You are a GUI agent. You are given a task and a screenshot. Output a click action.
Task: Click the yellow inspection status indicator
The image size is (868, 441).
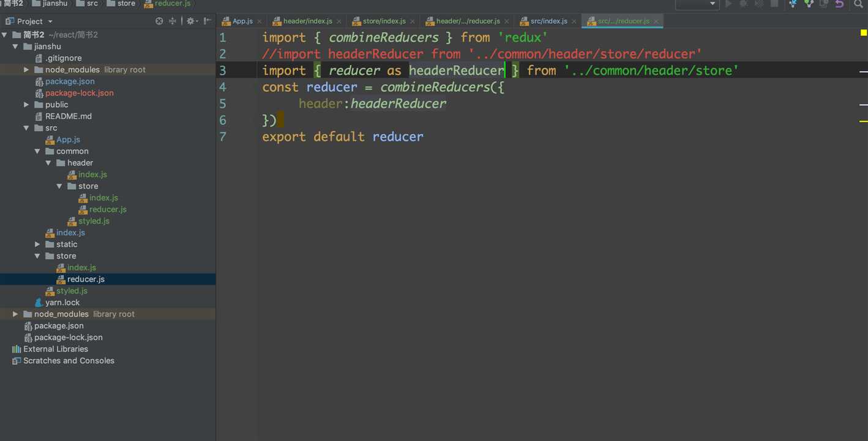[x=864, y=33]
